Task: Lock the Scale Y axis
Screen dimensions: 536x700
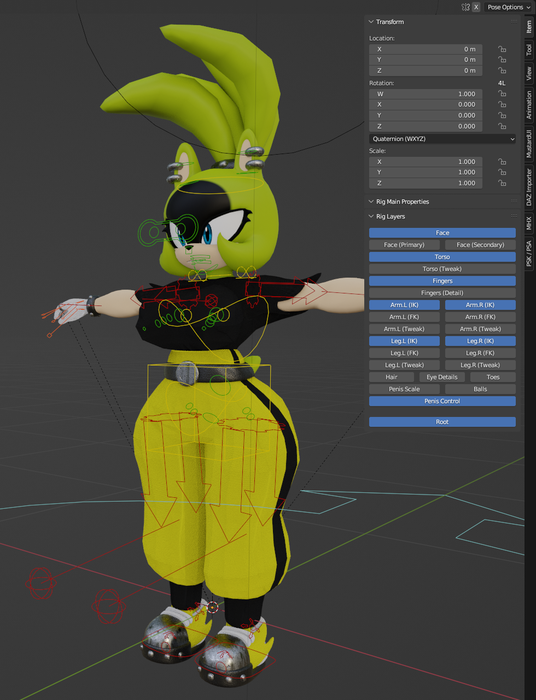Action: (502, 172)
